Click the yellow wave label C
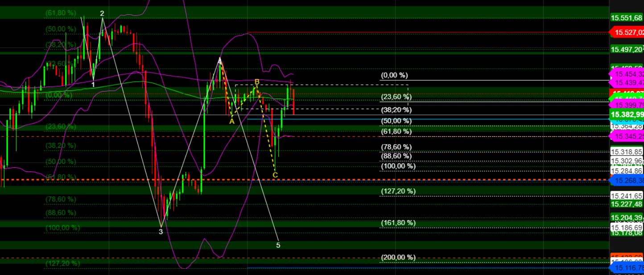The width and height of the screenshot is (644, 275). coord(275,176)
